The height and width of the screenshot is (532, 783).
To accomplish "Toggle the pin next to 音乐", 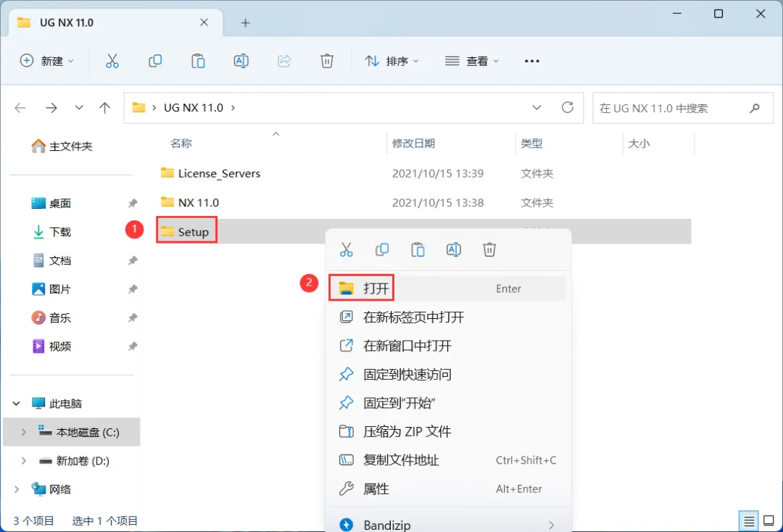I will coord(133,317).
